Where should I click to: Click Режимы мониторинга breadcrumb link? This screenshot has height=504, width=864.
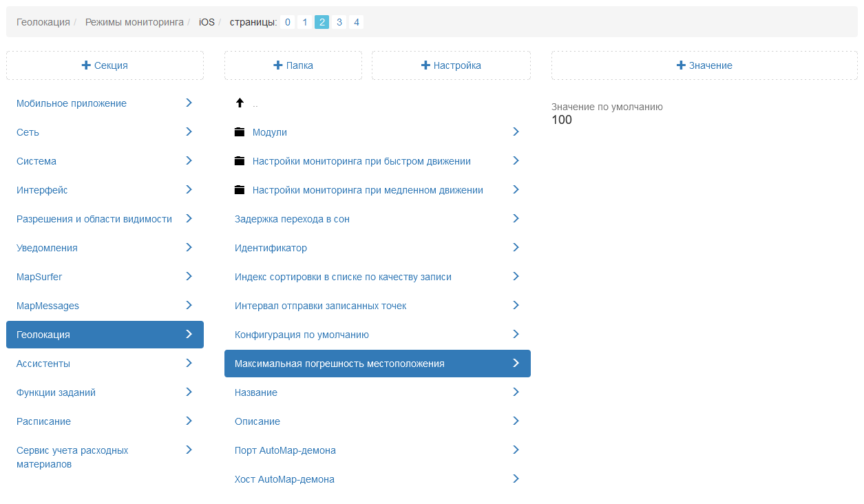[134, 22]
